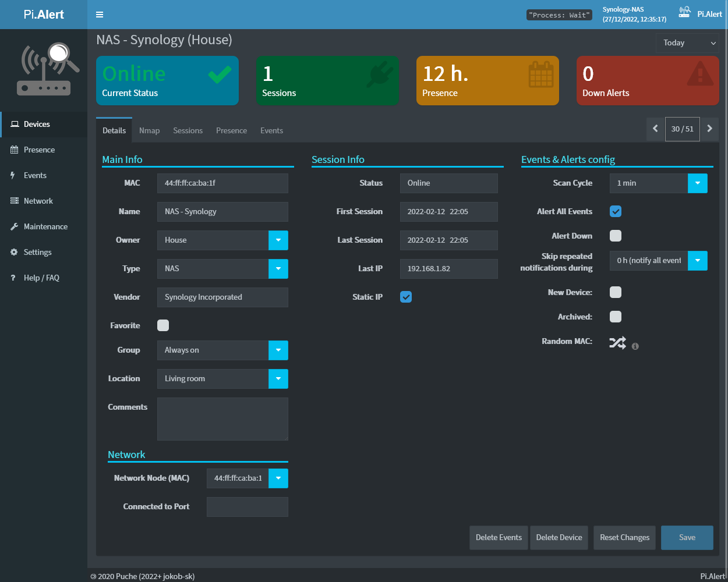The width and height of the screenshot is (728, 582).
Task: Expand the Owner dropdown
Action: (278, 240)
